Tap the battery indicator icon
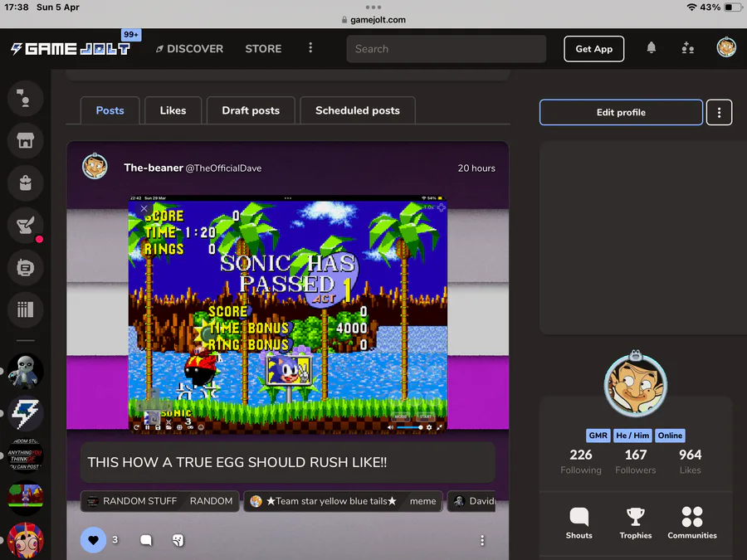 pos(733,7)
